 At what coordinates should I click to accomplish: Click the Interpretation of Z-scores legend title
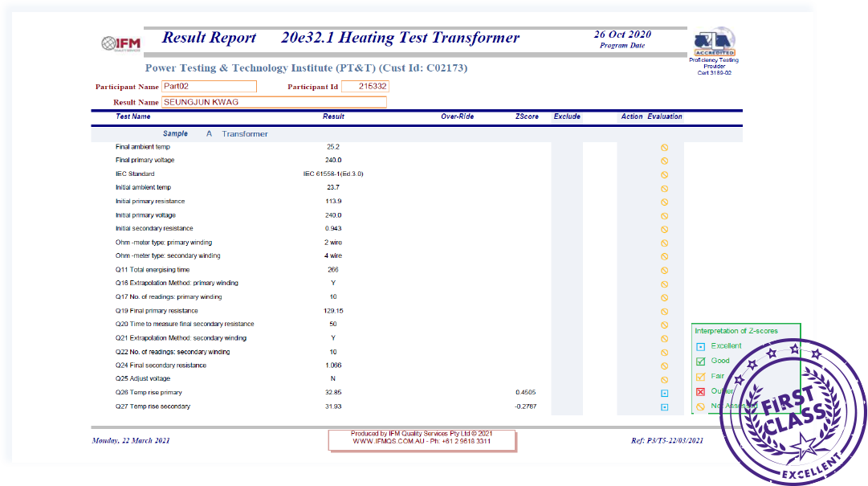click(736, 331)
